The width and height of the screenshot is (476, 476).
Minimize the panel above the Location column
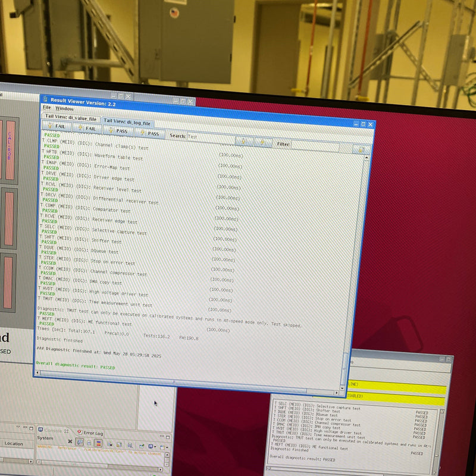(x=25, y=428)
